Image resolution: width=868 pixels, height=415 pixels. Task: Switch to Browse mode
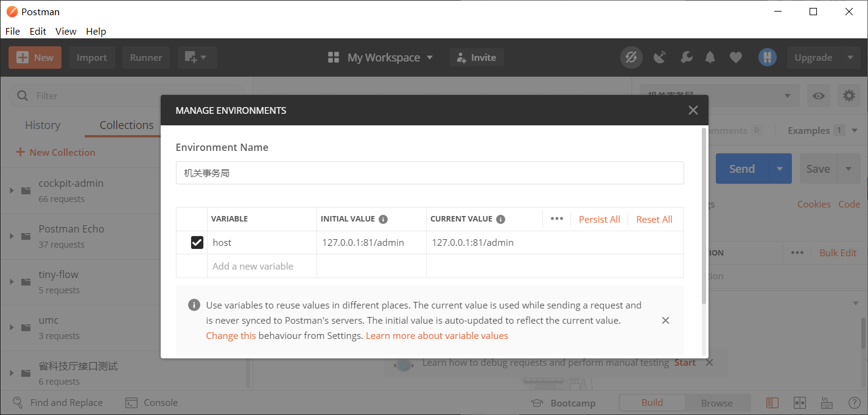(x=717, y=403)
